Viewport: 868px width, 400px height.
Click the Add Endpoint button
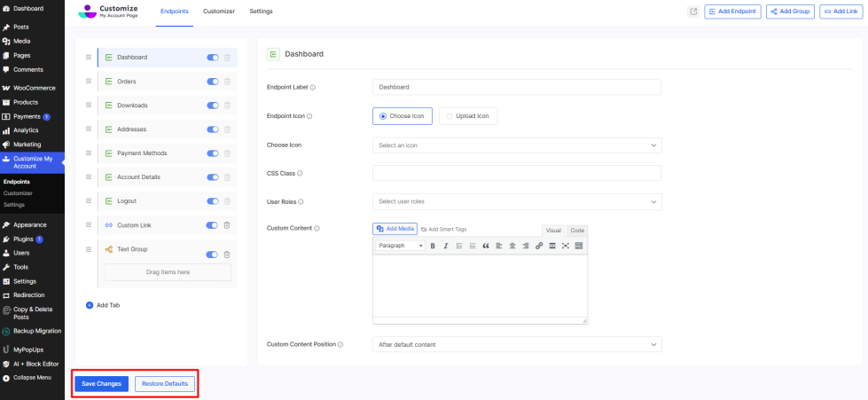coord(731,12)
